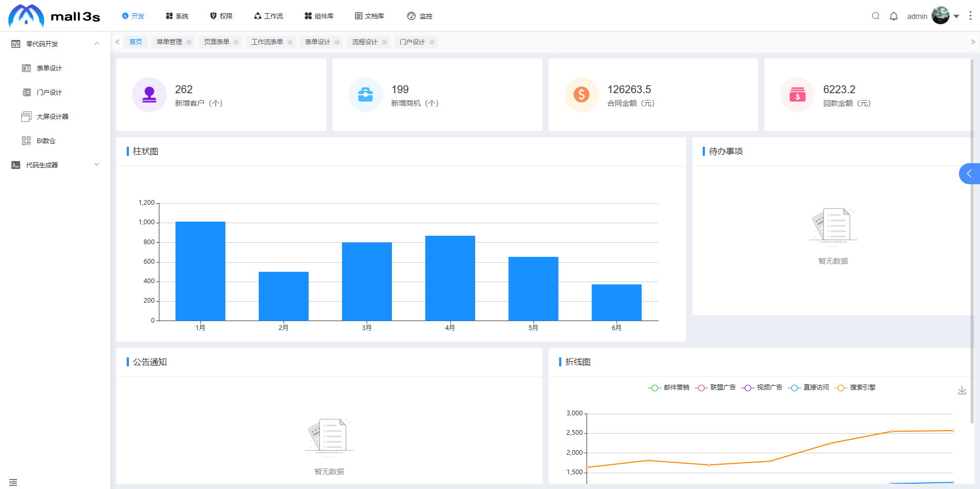Viewport: 980px width, 489px height.
Task: Close the 门户设计 tab
Action: [x=432, y=42]
